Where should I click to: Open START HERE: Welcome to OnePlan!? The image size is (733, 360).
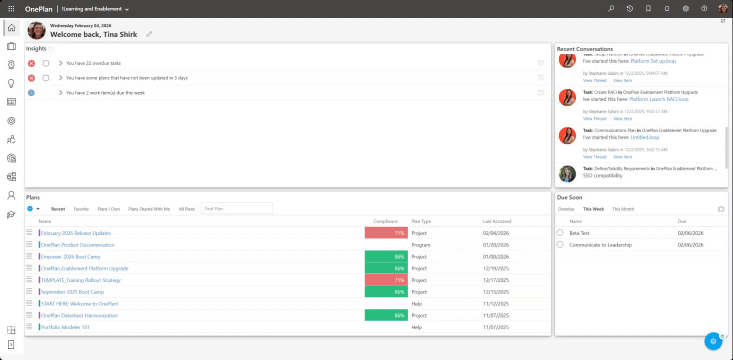pos(79,303)
